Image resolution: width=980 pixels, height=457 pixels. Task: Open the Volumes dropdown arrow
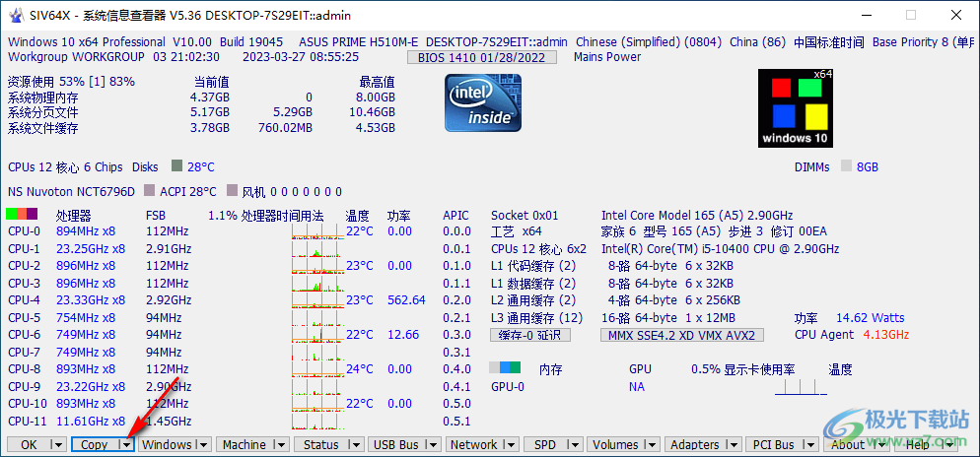(x=652, y=444)
